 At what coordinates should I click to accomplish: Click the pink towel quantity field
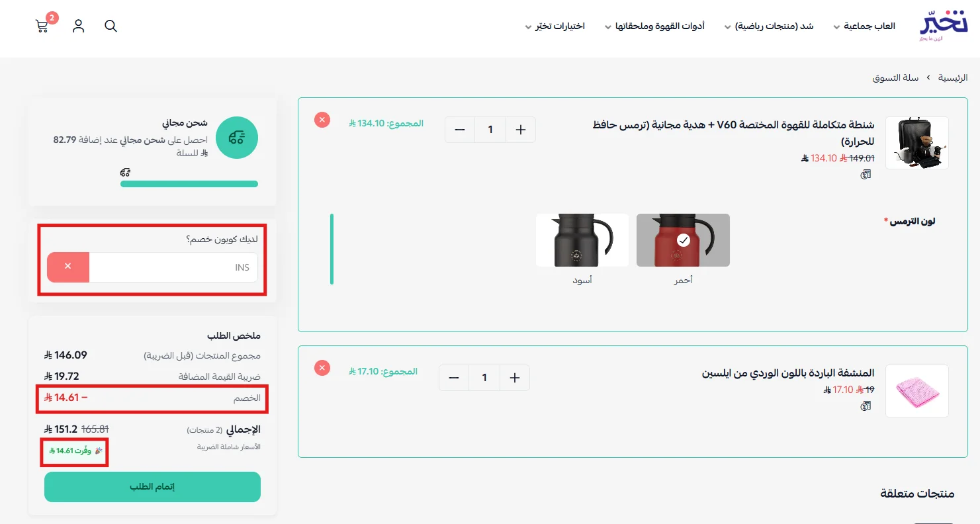pyautogui.click(x=484, y=378)
